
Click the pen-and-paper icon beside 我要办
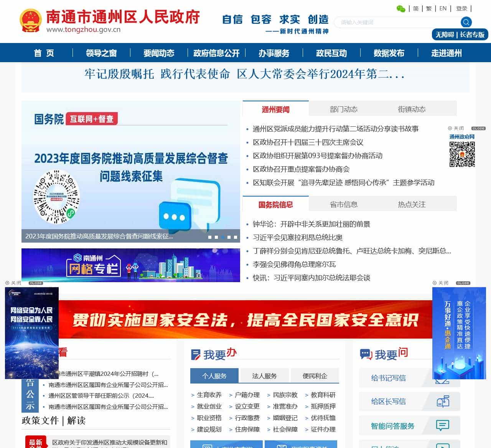tap(196, 354)
